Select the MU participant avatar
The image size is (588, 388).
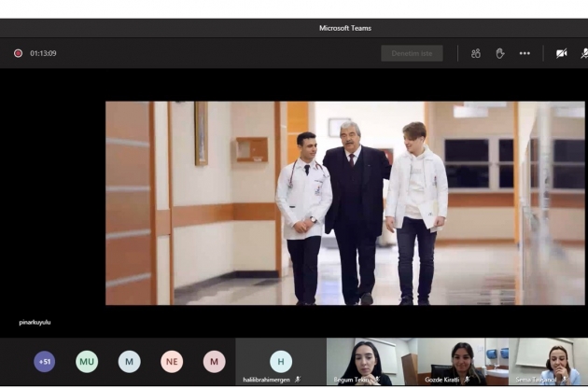[x=87, y=361]
